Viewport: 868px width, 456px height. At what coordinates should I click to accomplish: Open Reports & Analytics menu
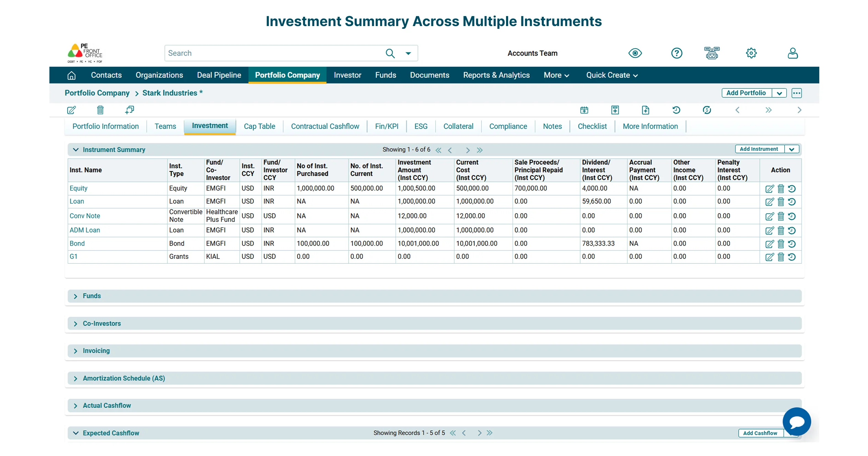(x=496, y=75)
